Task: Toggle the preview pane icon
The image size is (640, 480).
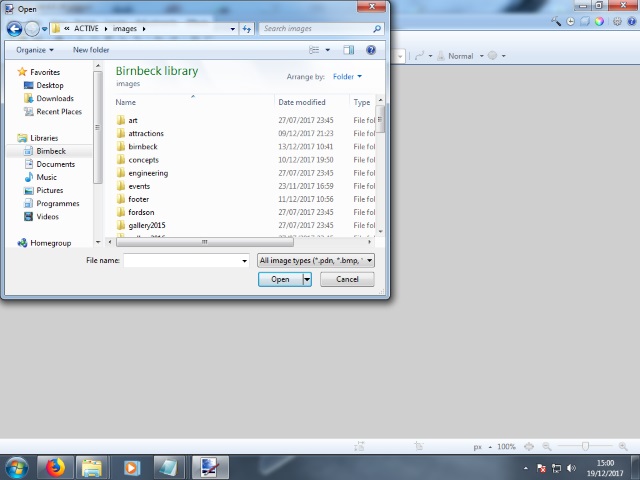Action: (x=349, y=49)
